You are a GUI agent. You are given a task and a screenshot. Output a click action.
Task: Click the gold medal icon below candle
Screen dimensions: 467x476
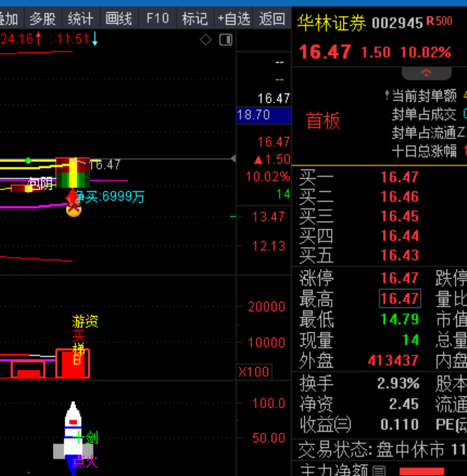coord(74,210)
